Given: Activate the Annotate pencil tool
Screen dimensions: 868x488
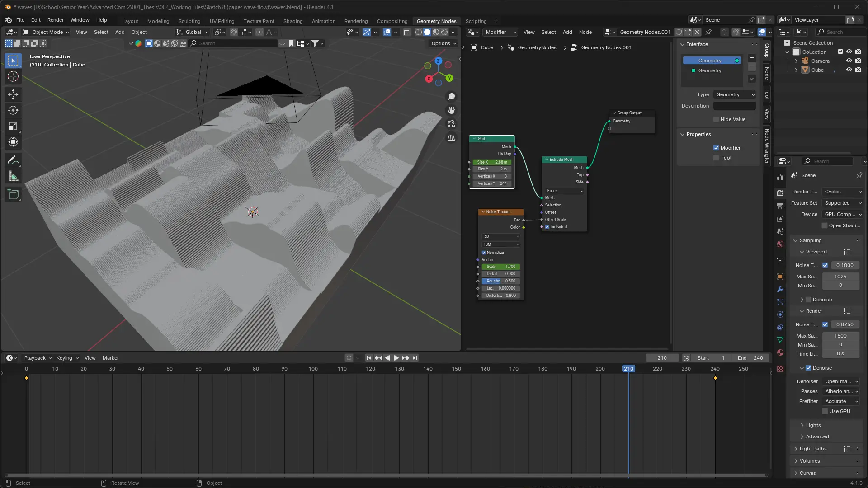Looking at the screenshot, I should pos(13,160).
